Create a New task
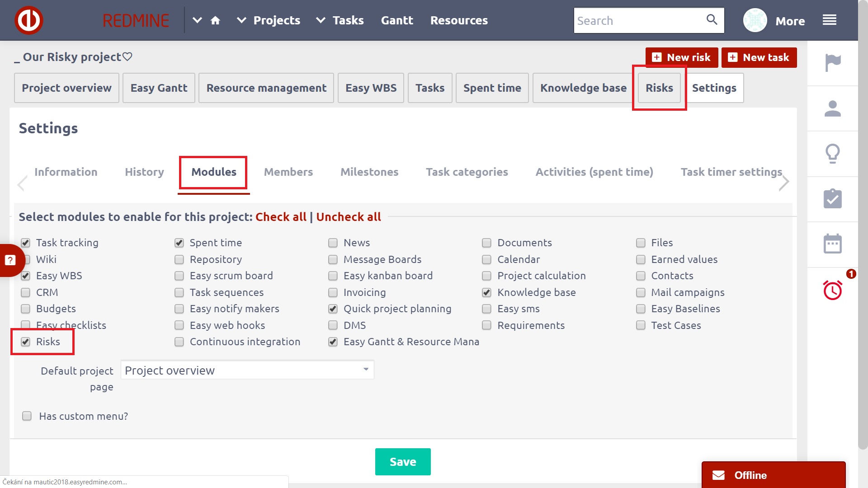868x488 pixels. pos(759,57)
